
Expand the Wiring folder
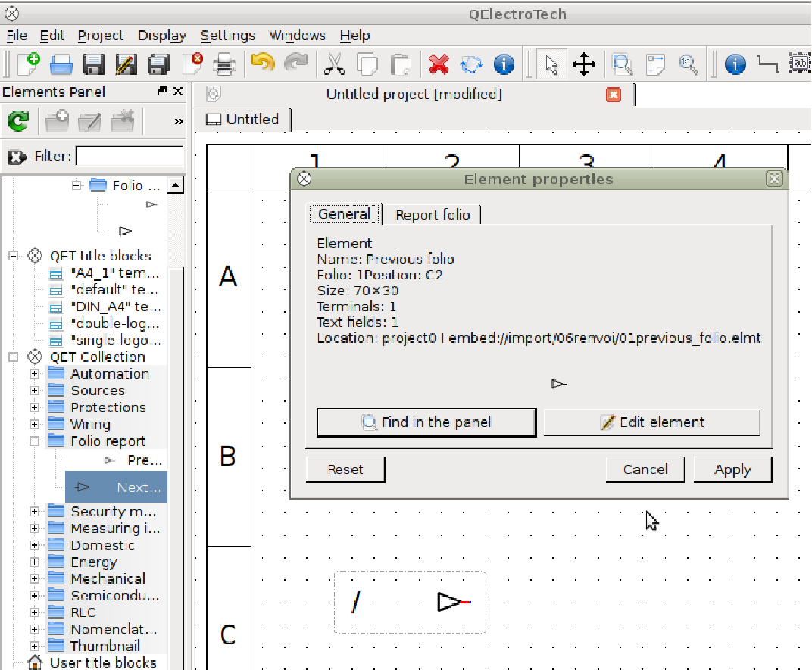(34, 425)
